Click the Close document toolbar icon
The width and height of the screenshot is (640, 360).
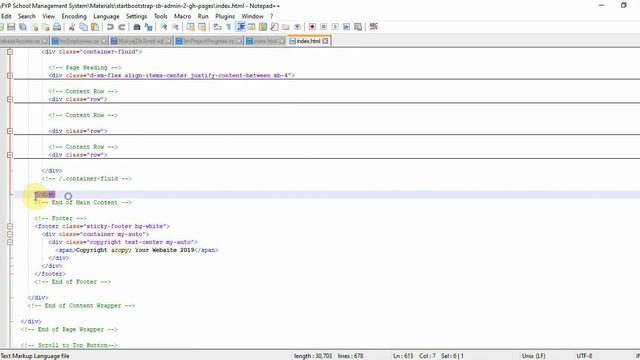pyautogui.click(x=35, y=27)
